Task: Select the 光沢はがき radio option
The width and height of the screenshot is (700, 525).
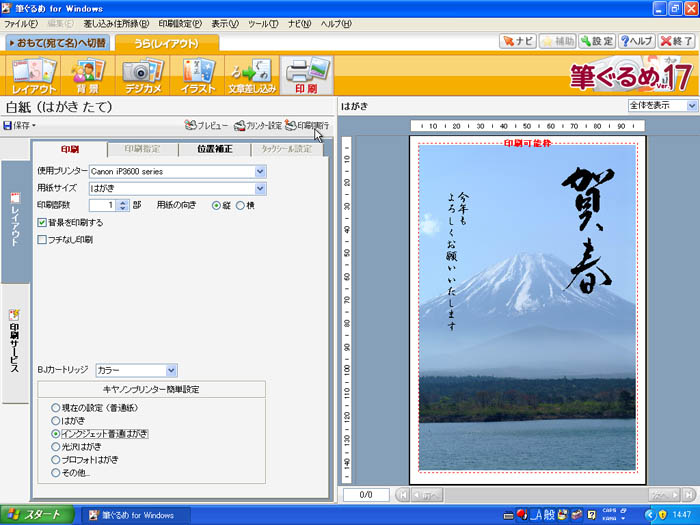Action: pyautogui.click(x=55, y=446)
